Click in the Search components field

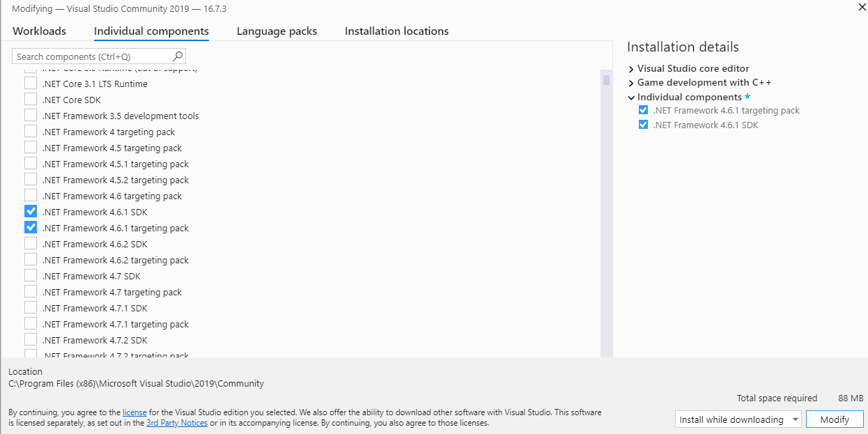(98, 56)
